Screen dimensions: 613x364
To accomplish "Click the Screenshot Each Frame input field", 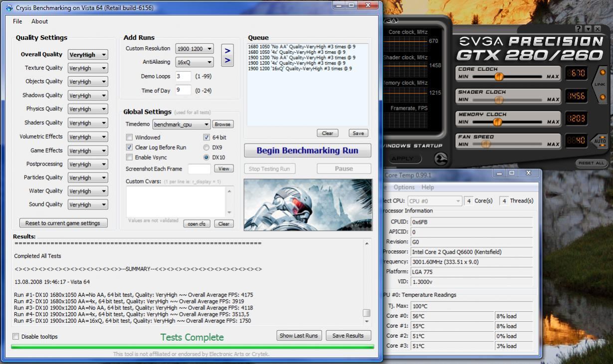I will tap(199, 169).
